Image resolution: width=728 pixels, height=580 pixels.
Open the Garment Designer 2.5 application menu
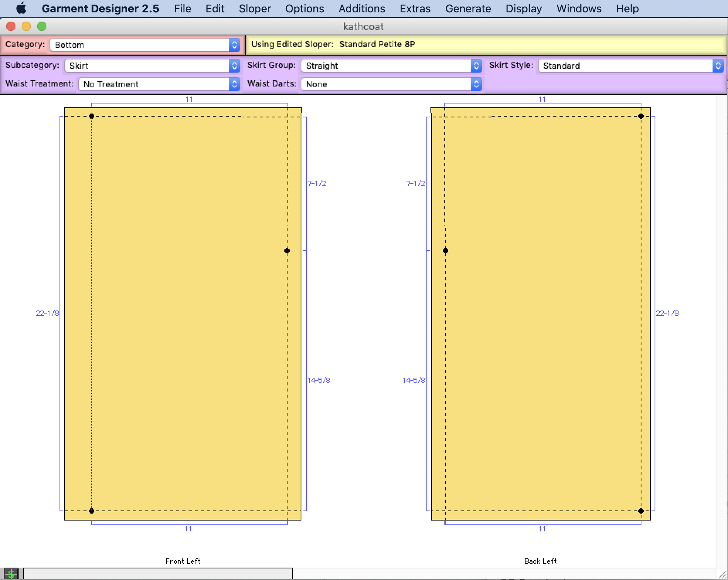click(x=100, y=8)
